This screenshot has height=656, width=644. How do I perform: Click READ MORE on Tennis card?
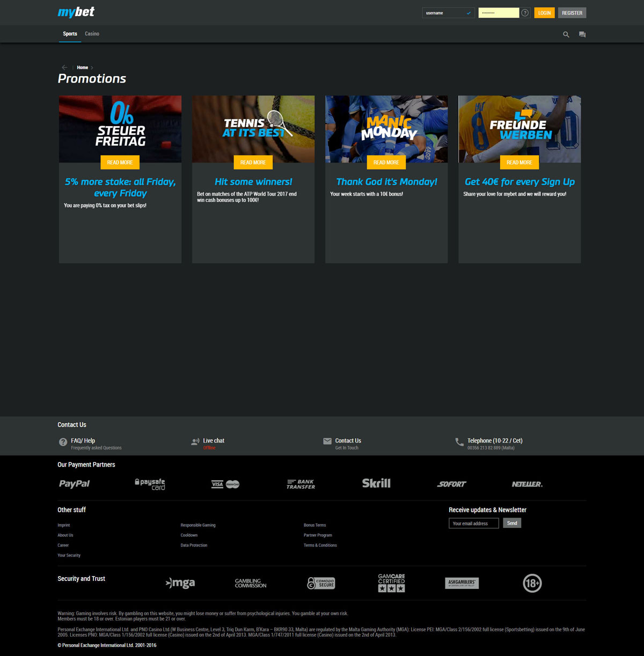(253, 163)
